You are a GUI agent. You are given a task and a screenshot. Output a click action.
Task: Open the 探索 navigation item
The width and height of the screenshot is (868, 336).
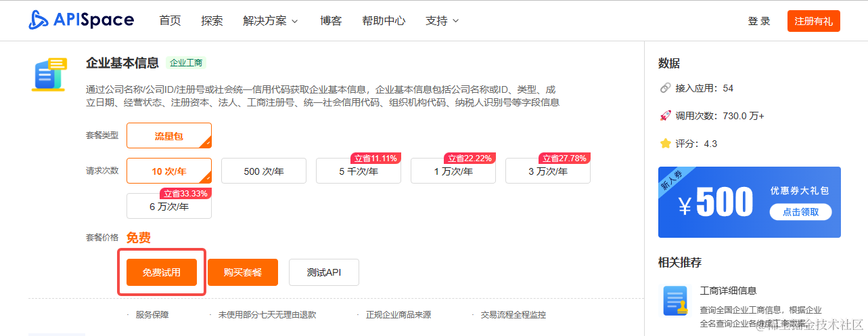[212, 21]
